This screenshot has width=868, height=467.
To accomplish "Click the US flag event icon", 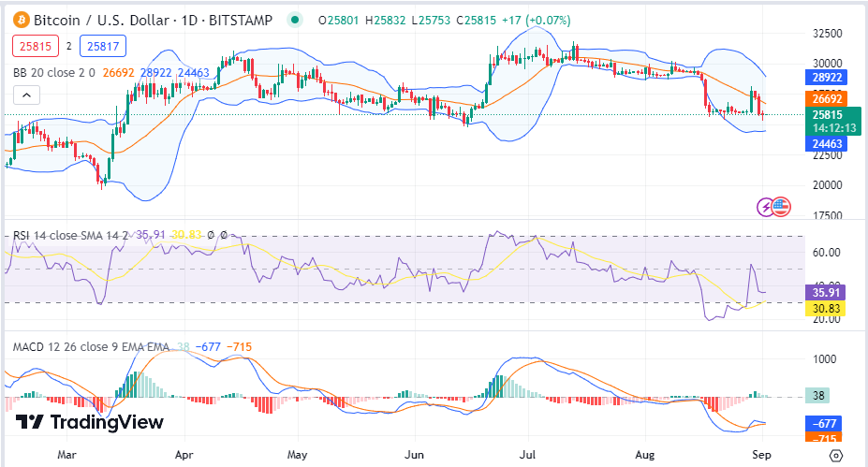I will 781,207.
